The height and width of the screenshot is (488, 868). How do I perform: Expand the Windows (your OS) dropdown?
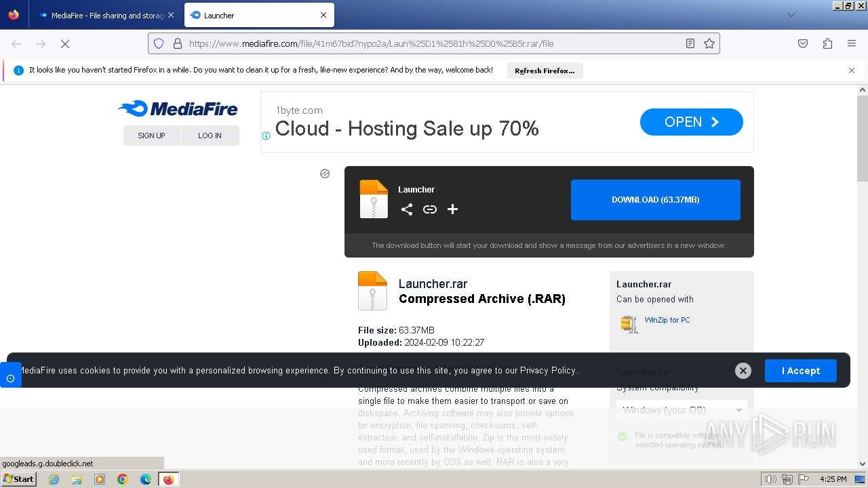pos(682,410)
